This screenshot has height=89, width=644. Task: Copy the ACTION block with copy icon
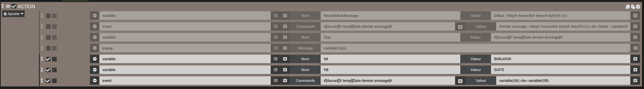coord(628,7)
